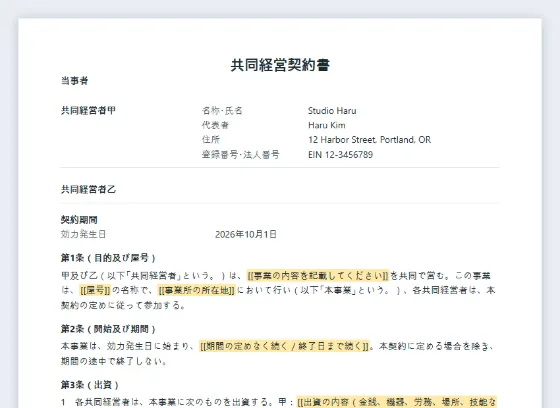Click the 登録番号·法人番号 label
The height and width of the screenshot is (408, 560).
click(x=241, y=154)
